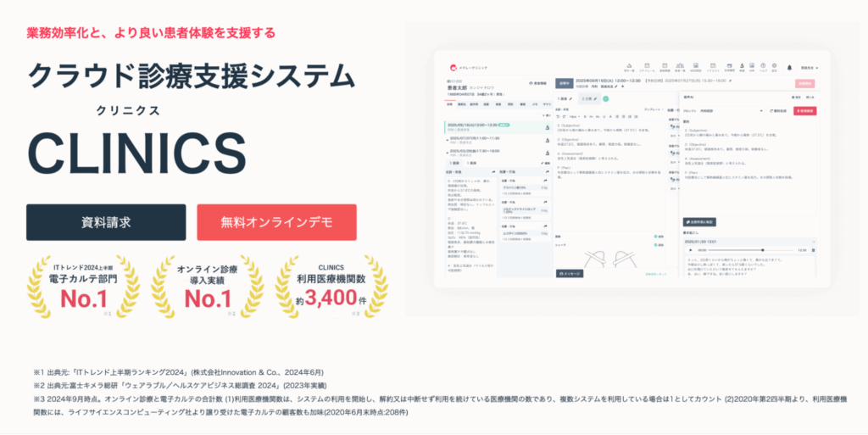868x435 pixels.
Task: Select the サマリ tab under the patient name
Action: 547,104
